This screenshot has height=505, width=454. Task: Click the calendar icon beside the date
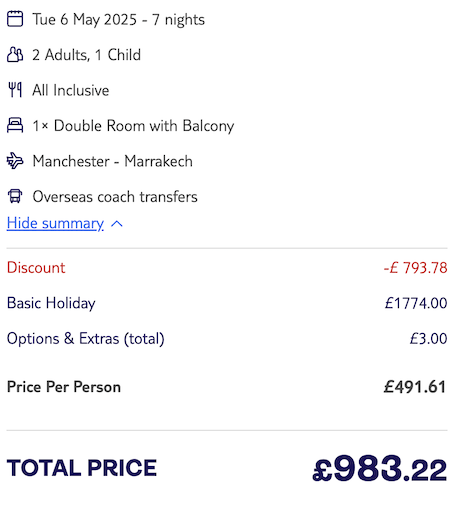tap(15, 19)
